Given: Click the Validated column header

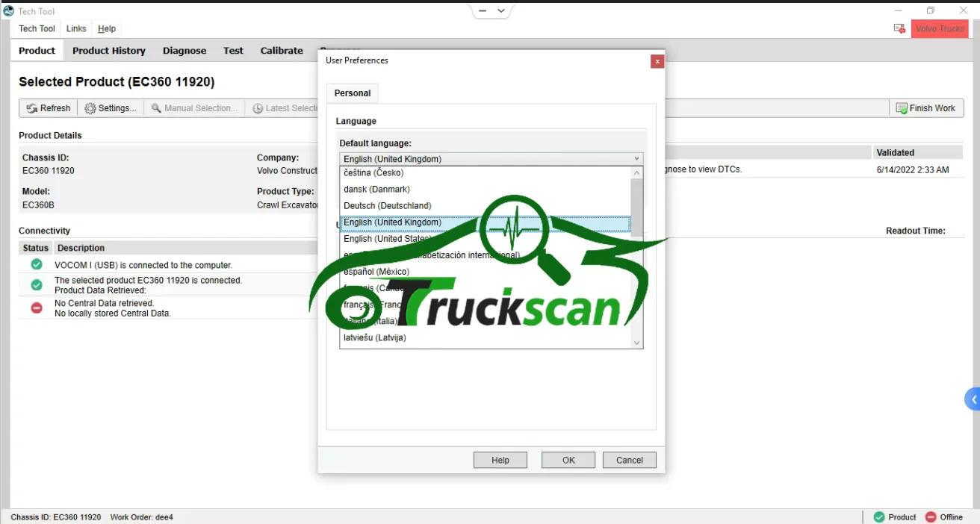Looking at the screenshot, I should click(917, 152).
